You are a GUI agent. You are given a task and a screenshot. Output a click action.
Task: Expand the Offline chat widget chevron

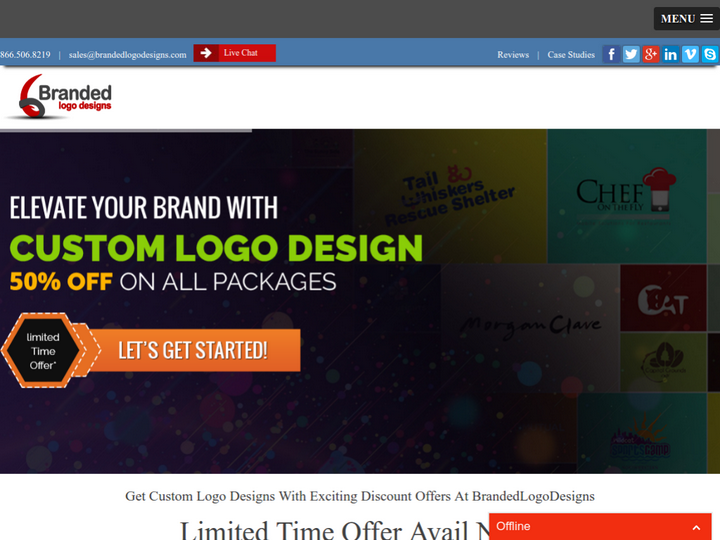pyautogui.click(x=696, y=528)
